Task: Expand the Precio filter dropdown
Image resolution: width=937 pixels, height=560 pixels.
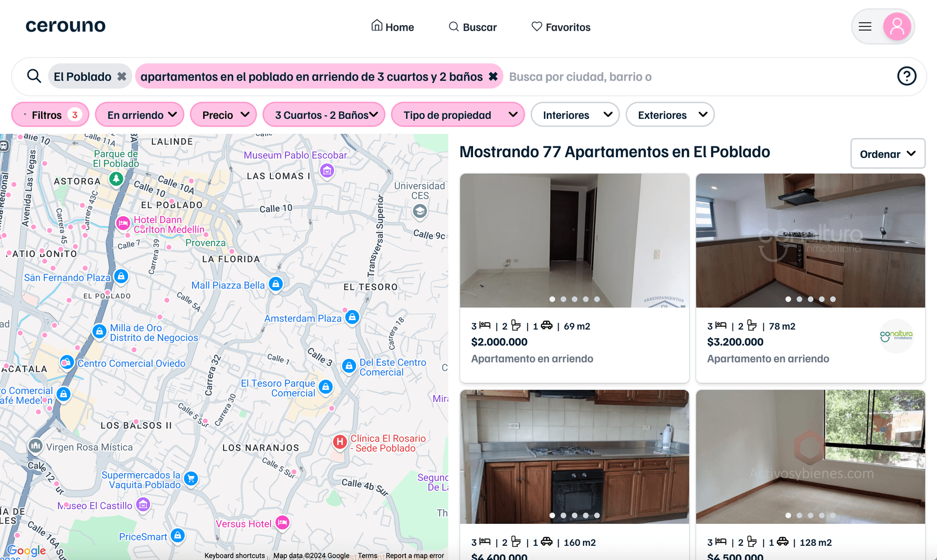Action: pyautogui.click(x=223, y=114)
